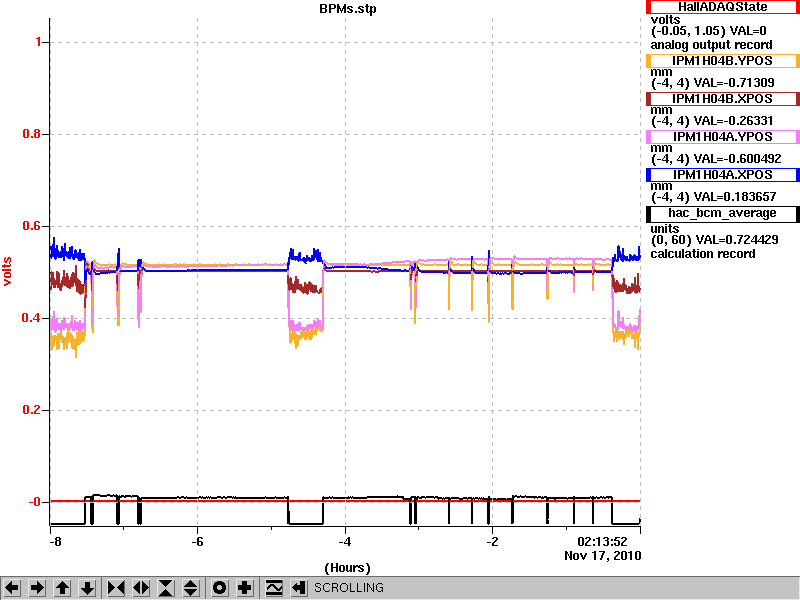Click the (Hours) x-axis label
This screenshot has height=600, width=800.
tap(347, 568)
